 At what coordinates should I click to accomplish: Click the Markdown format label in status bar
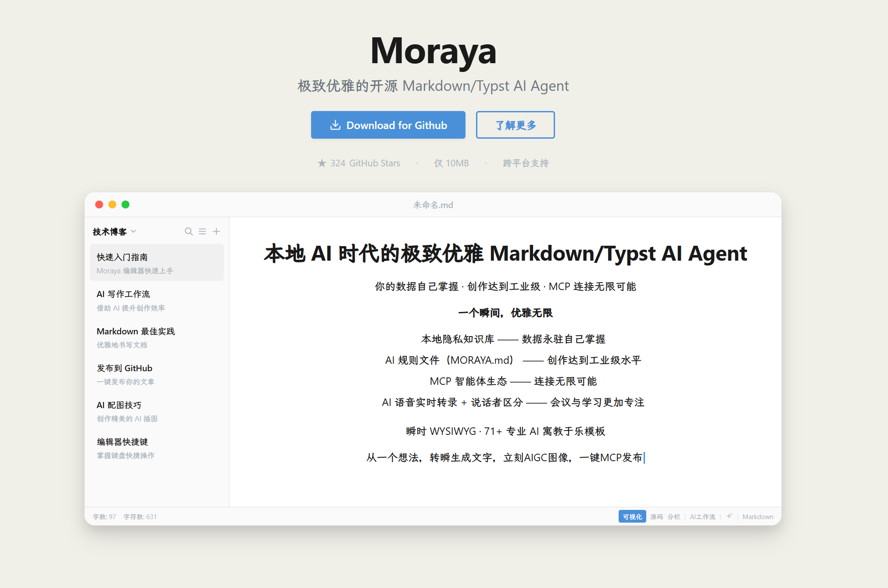(x=758, y=516)
